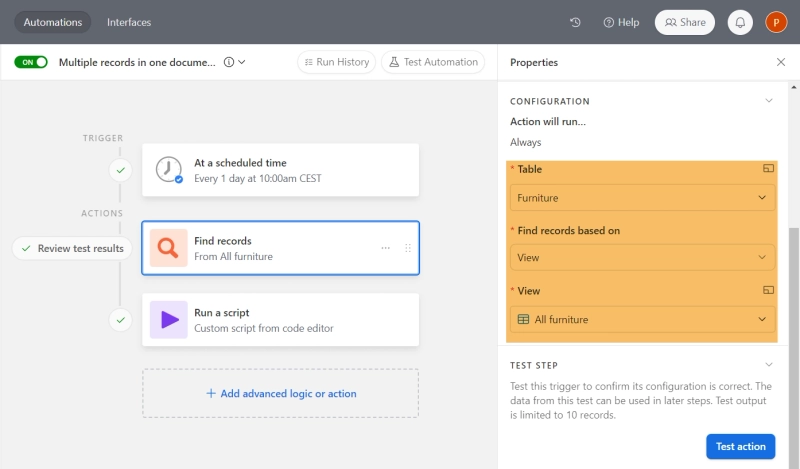
Task: Click the Run a script play icon
Action: (168, 320)
